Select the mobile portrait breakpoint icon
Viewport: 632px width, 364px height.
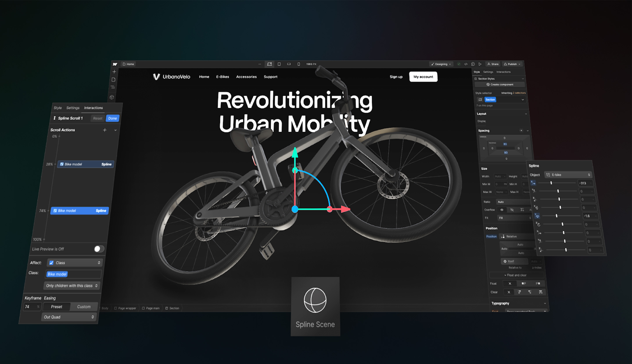point(298,64)
